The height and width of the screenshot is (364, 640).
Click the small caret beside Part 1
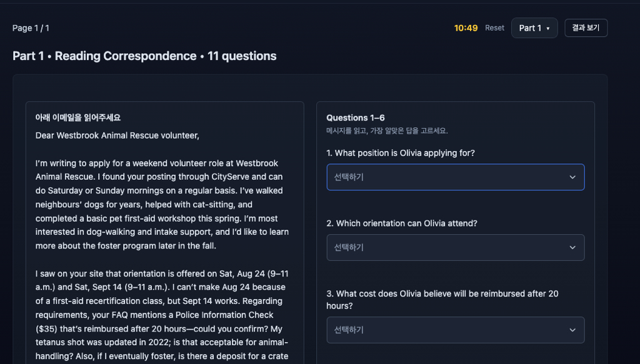[x=548, y=29]
